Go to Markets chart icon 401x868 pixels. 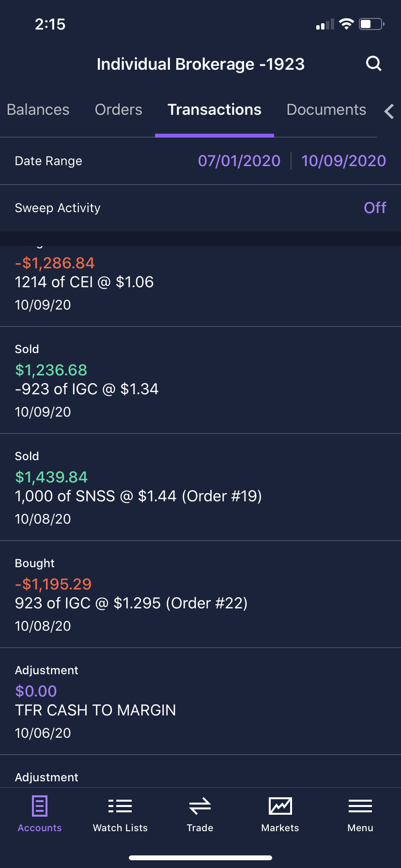[280, 806]
